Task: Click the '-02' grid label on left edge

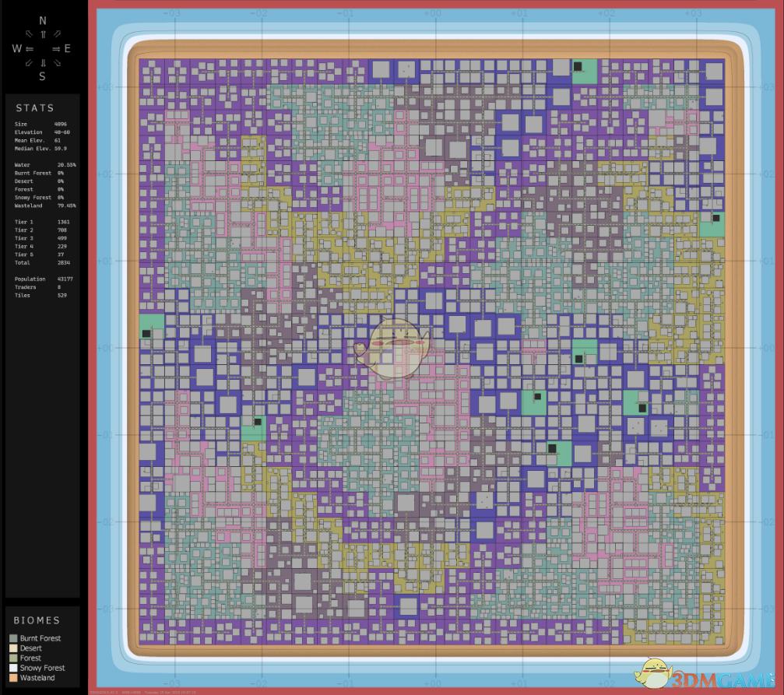Action: point(106,522)
